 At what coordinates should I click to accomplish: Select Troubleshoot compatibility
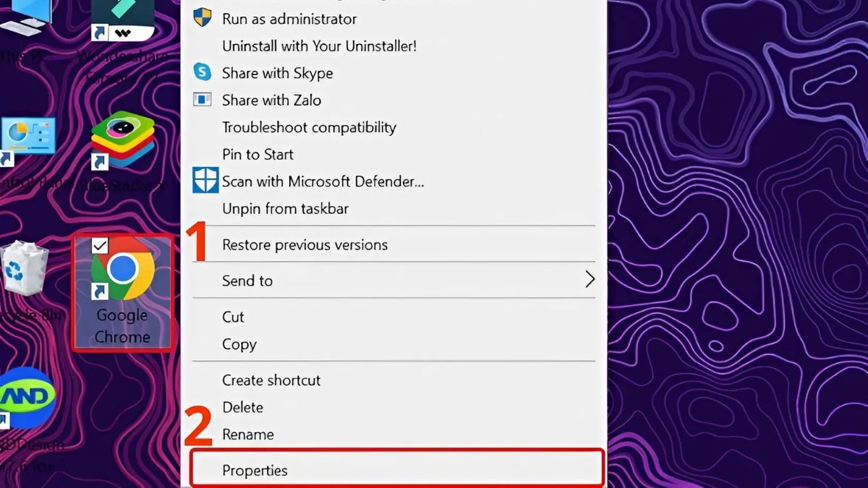click(x=309, y=127)
